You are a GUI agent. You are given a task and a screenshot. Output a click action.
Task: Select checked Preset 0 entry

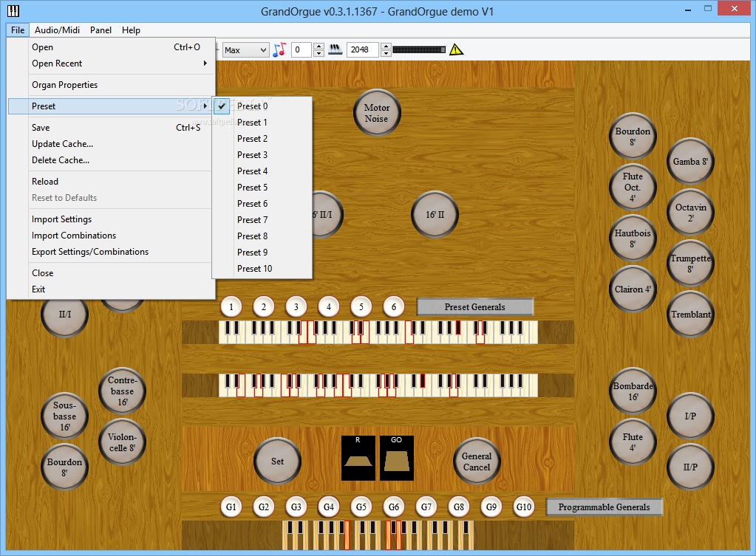(x=262, y=106)
